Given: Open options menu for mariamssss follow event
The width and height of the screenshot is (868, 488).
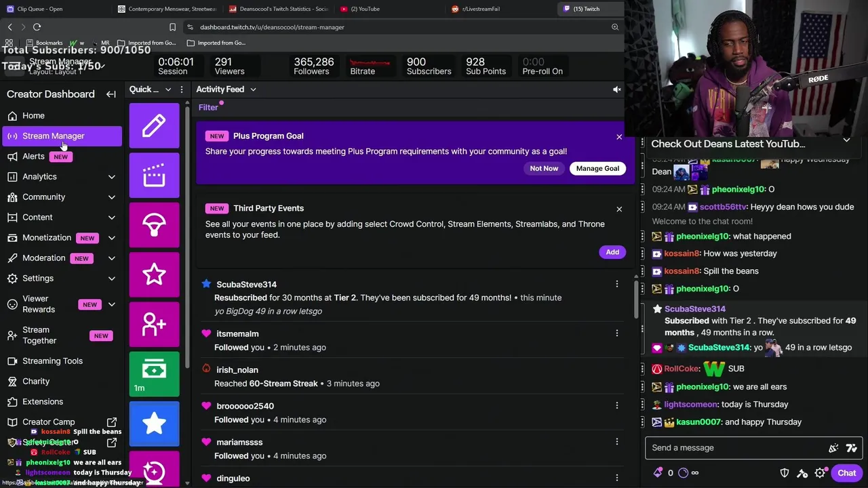Looking at the screenshot, I should pyautogui.click(x=616, y=442).
